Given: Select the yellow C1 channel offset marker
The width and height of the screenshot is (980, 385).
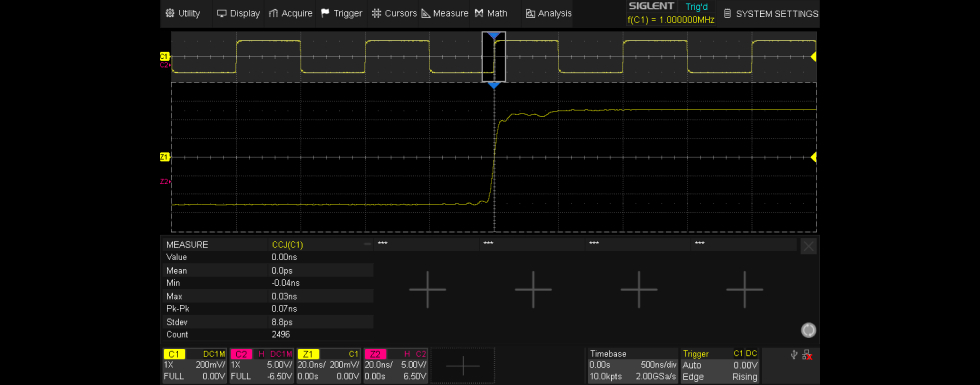Looking at the screenshot, I should click(x=165, y=56).
